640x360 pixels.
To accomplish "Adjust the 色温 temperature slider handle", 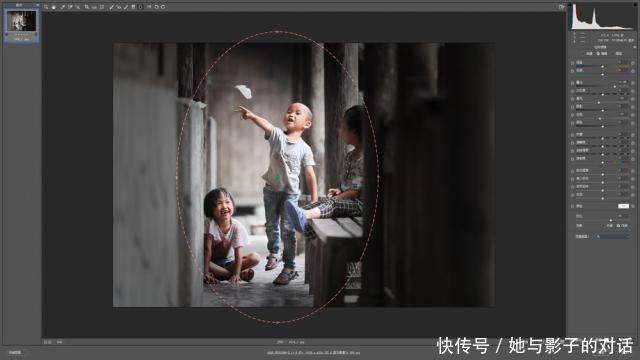I will pyautogui.click(x=602, y=67).
